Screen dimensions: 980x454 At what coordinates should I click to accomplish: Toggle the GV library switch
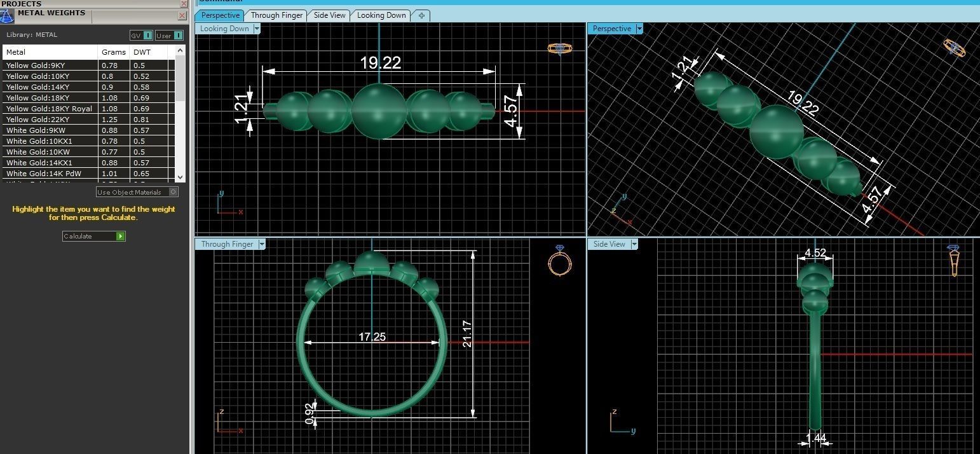click(x=141, y=36)
